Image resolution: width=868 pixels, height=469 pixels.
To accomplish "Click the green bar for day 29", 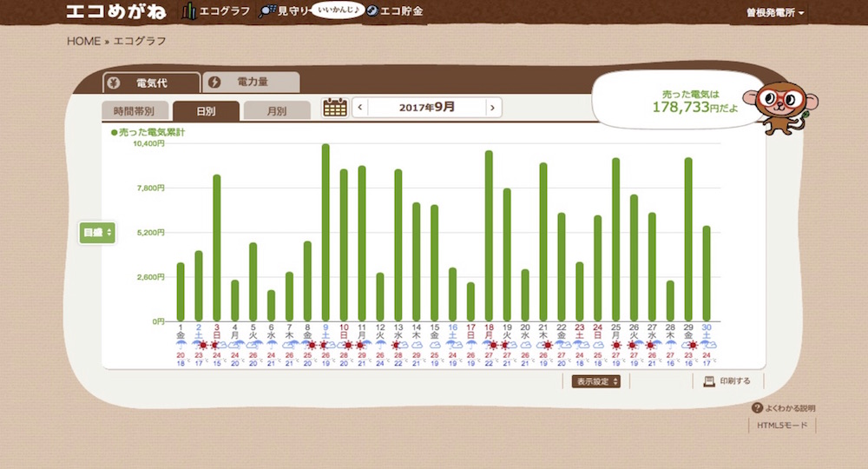I will [688, 239].
